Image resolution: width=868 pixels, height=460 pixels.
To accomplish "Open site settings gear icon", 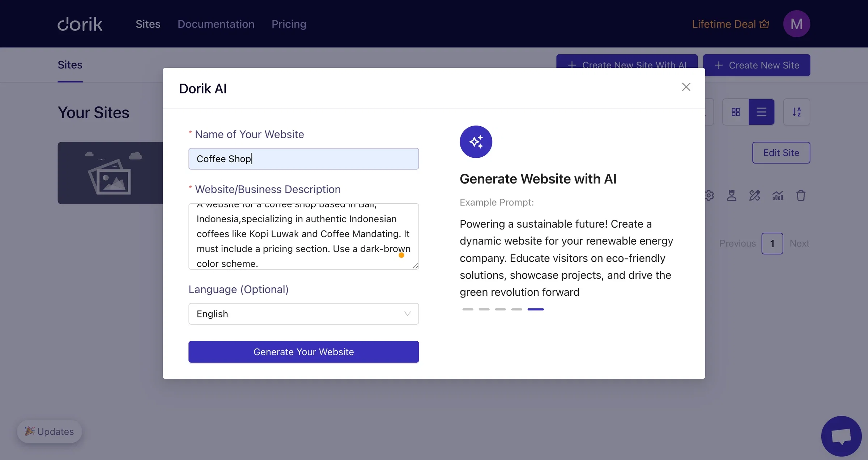I will tap(710, 195).
